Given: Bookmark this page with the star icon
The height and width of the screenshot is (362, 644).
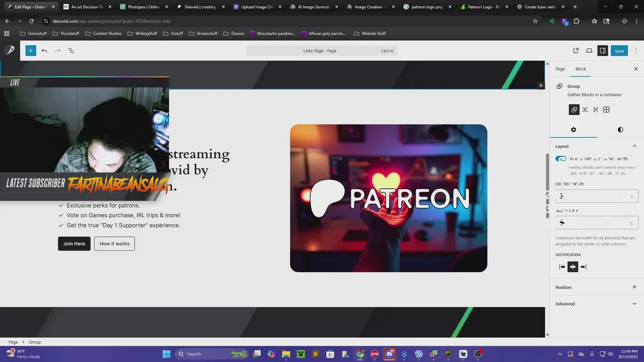Looking at the screenshot, I should (535, 21).
